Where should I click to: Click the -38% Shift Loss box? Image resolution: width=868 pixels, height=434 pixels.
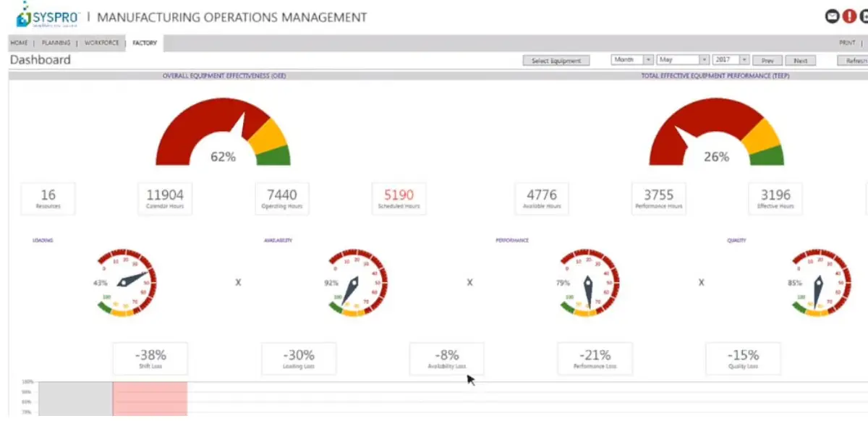(150, 359)
